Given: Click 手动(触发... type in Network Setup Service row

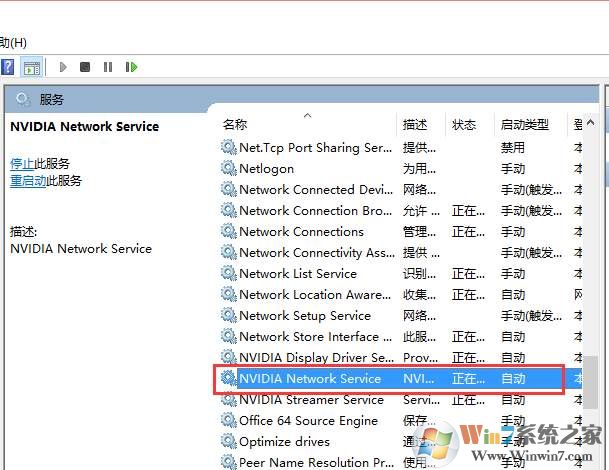Looking at the screenshot, I should (x=531, y=315).
